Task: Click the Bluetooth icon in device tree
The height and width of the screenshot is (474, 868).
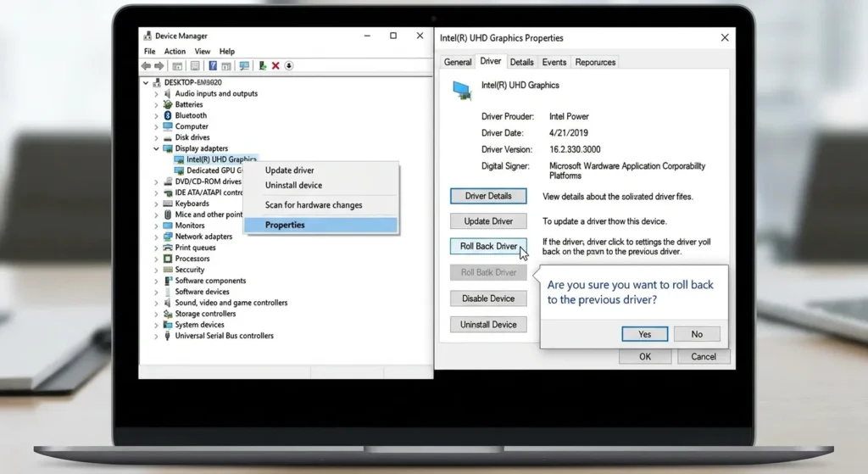Action: [x=168, y=115]
